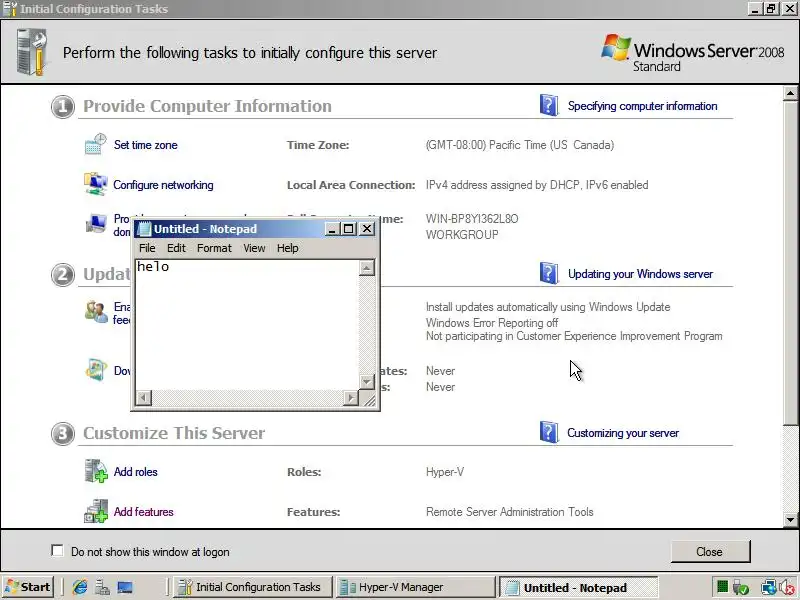Launch Internet Explorer from quick launch
Image resolution: width=800 pixels, height=600 pixels.
tap(80, 587)
